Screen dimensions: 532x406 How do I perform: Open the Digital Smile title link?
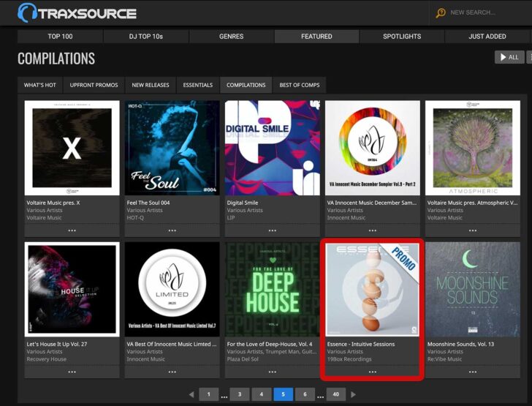(x=243, y=203)
